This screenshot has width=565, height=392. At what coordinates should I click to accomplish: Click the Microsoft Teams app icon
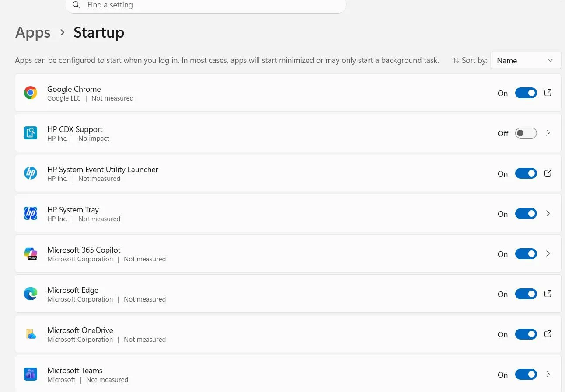(31, 374)
